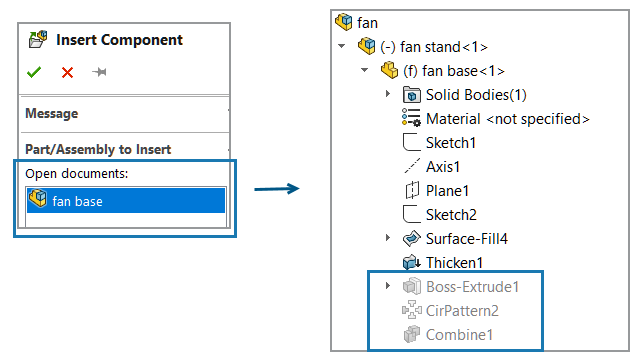Screen dimensions: 640x360
Task: Collapse Part/Assembly to Insert section
Action: click(125, 149)
